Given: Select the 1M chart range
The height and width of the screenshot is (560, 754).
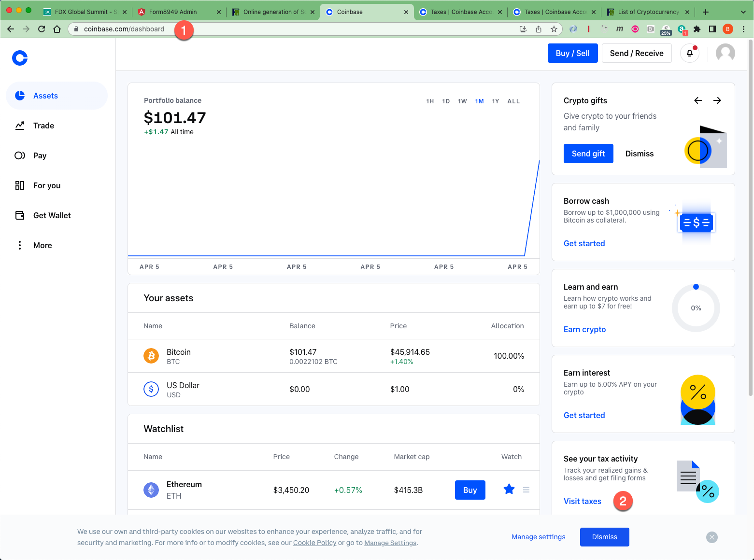Looking at the screenshot, I should (479, 101).
